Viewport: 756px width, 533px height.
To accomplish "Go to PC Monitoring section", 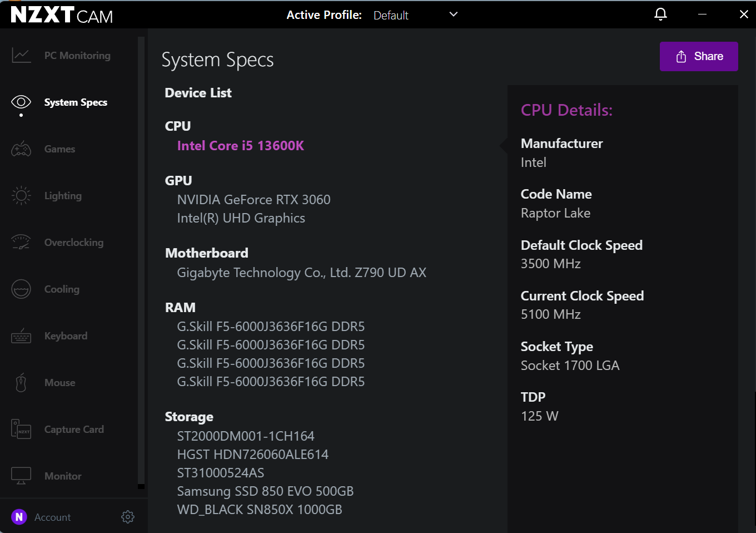I will (x=77, y=56).
